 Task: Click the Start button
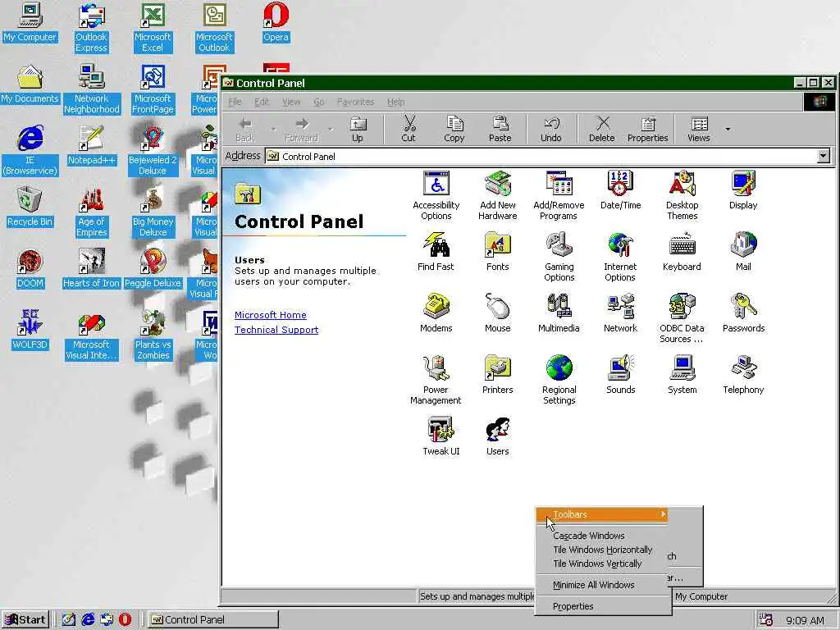[x=25, y=620]
